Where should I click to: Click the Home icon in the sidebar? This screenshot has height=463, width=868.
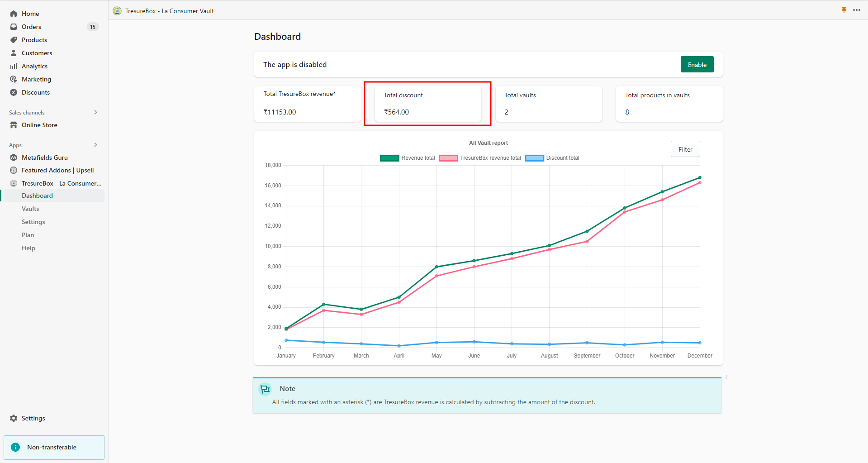[14, 14]
